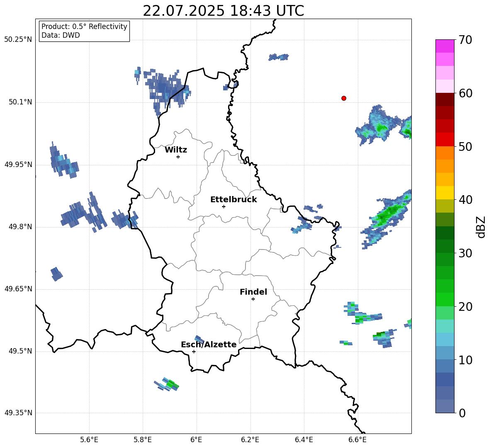The width and height of the screenshot is (491, 448).
Task: Click the cross marker below Findel
Action: pyautogui.click(x=253, y=299)
